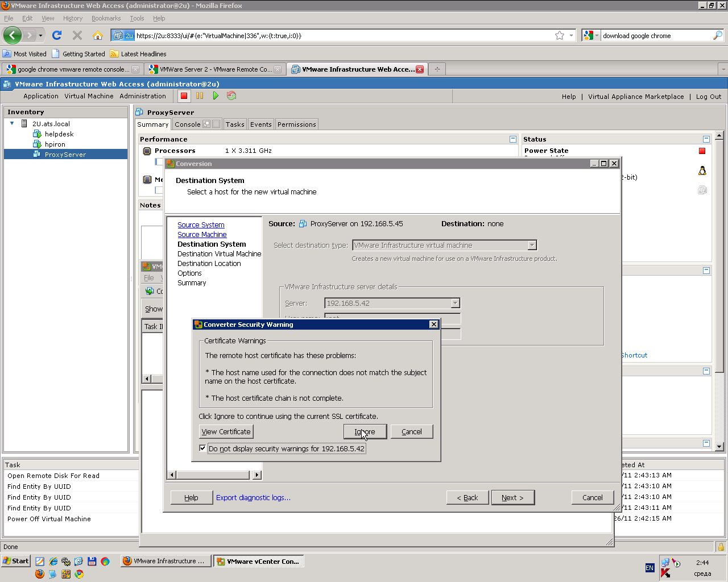This screenshot has height=582, width=728.
Task: Toggle 'Do not display security warnings' checkbox
Action: pyautogui.click(x=202, y=448)
